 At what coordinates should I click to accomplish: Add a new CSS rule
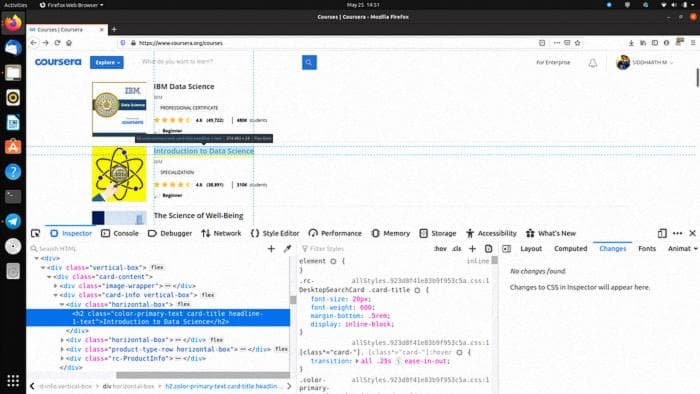472,249
